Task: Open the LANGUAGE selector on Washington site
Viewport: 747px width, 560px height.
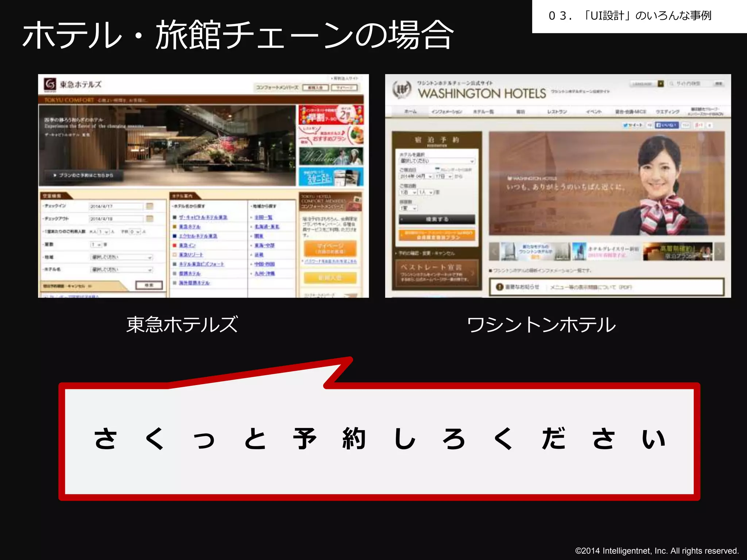Action: point(647,83)
